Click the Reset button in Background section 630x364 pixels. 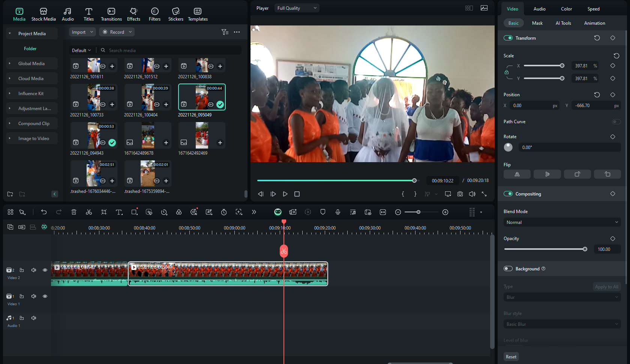(x=511, y=357)
